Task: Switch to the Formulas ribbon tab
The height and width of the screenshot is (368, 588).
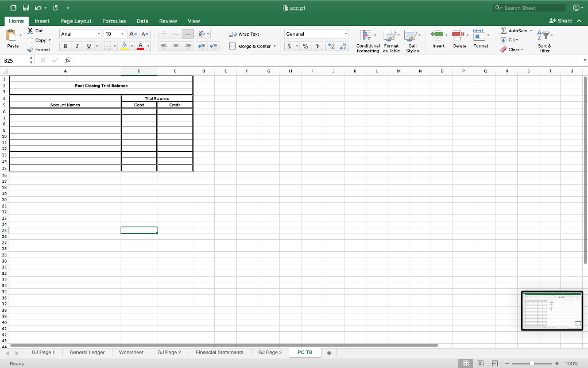Action: point(114,21)
